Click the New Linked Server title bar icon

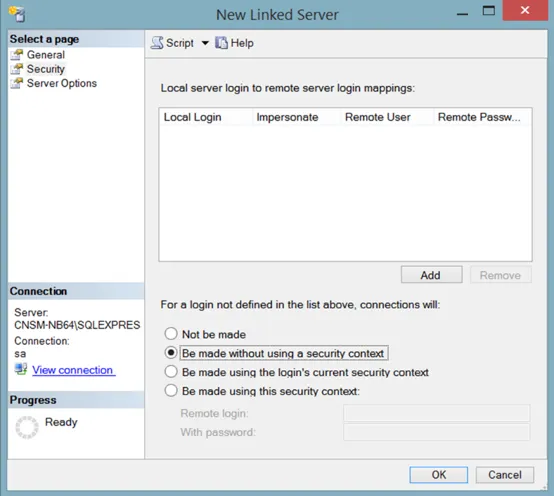[17, 14]
